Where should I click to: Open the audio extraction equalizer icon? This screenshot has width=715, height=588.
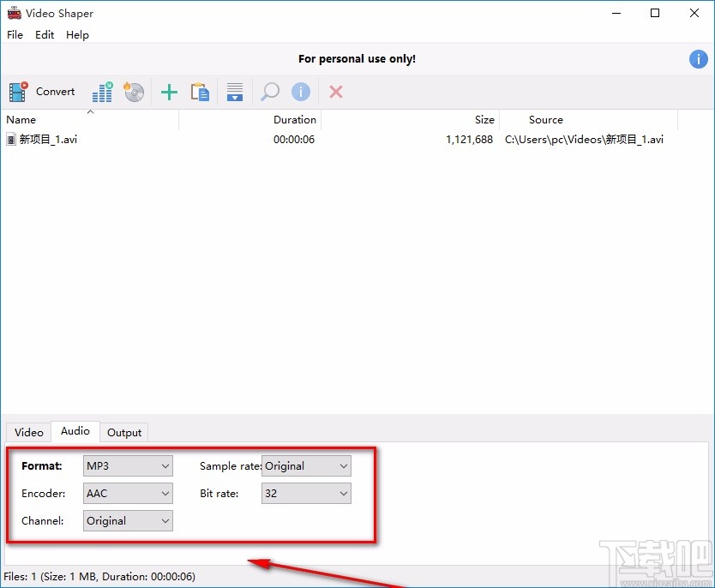103,92
